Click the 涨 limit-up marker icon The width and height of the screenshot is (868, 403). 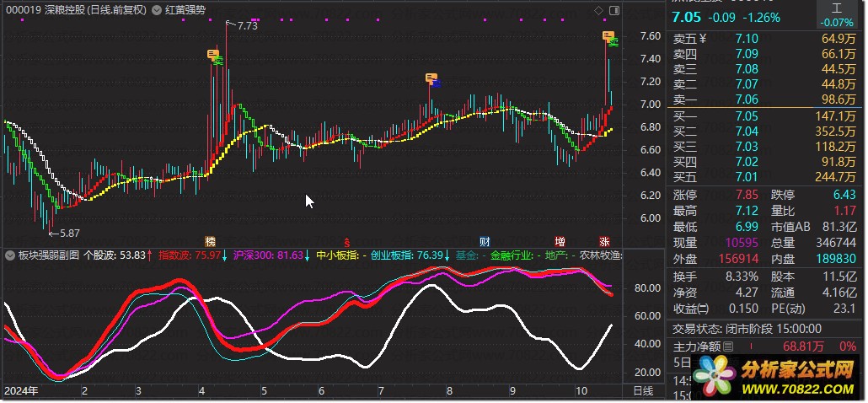coord(605,240)
